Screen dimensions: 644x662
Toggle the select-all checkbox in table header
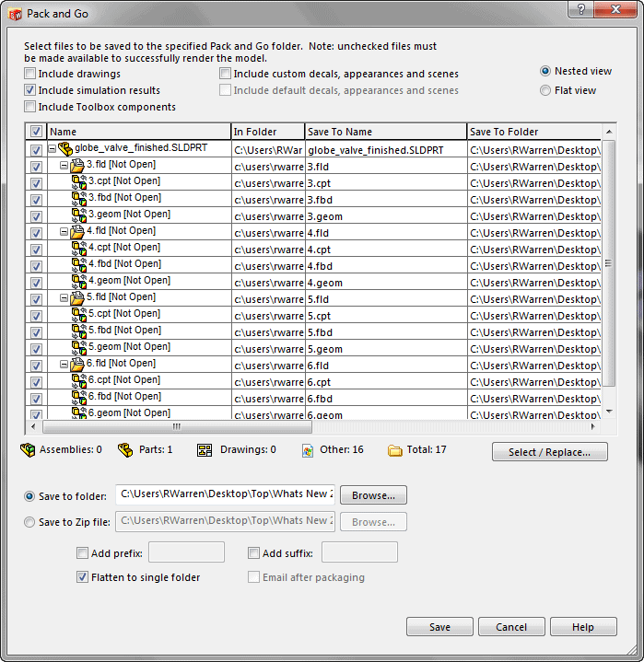coord(36,132)
